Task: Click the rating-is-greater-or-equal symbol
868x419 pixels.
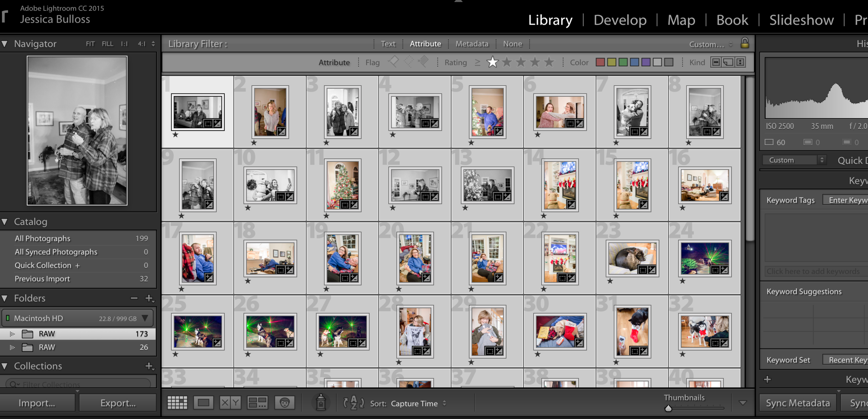Action: click(478, 63)
